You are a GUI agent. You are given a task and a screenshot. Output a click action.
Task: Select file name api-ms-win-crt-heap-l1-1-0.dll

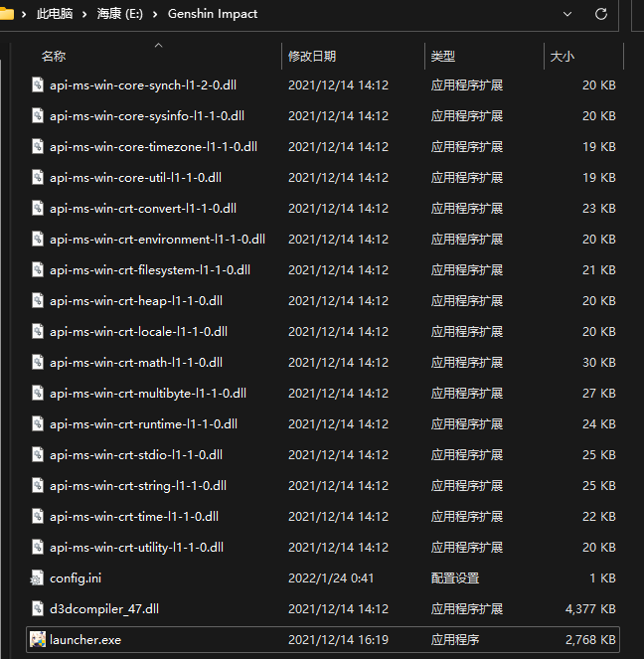(136, 301)
